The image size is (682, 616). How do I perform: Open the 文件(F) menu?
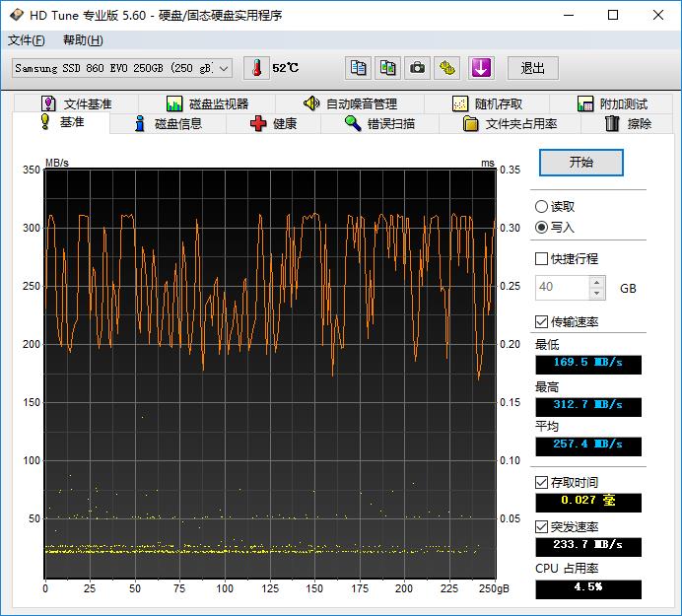pos(27,40)
